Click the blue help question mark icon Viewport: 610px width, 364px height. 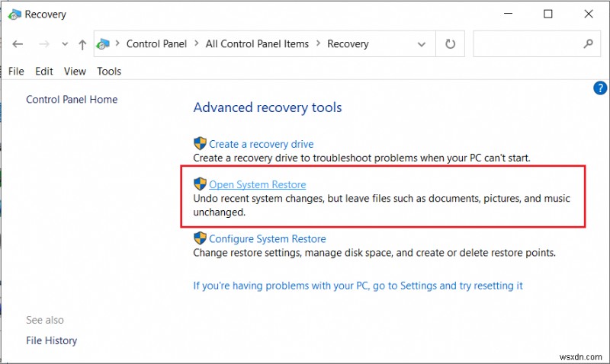599,88
